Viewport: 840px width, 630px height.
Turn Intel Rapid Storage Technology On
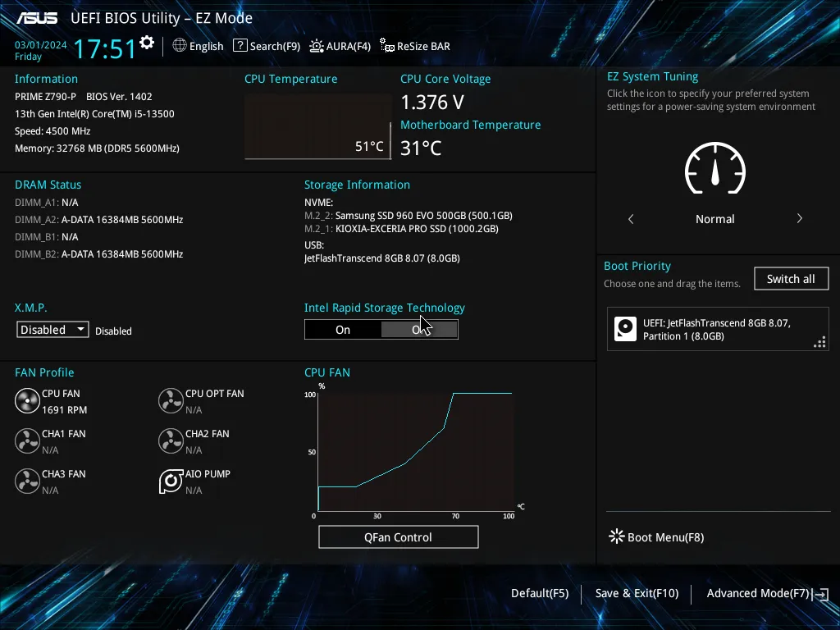point(343,330)
